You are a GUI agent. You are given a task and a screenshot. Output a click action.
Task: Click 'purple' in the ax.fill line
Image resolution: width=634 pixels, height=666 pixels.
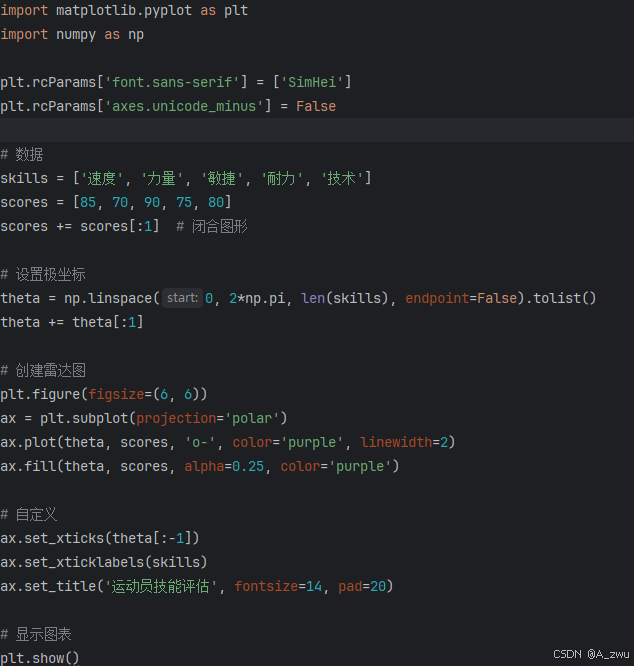[x=360, y=466]
